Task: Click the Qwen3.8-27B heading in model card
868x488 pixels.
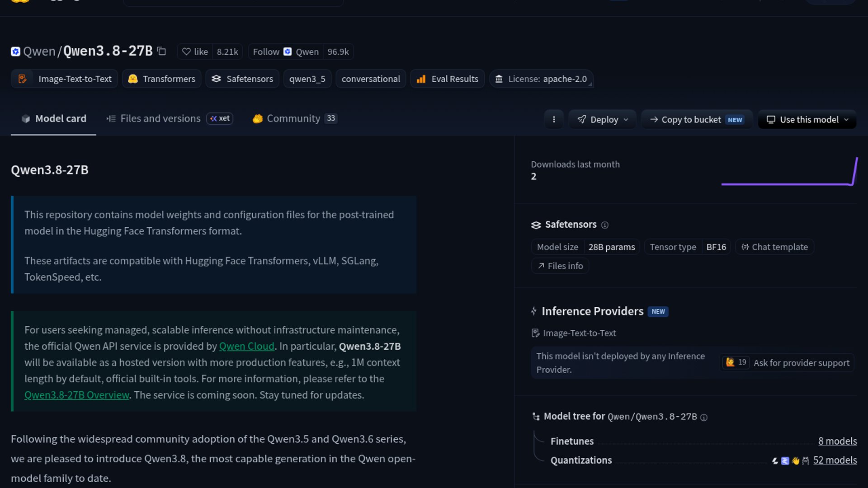Action: click(x=50, y=170)
